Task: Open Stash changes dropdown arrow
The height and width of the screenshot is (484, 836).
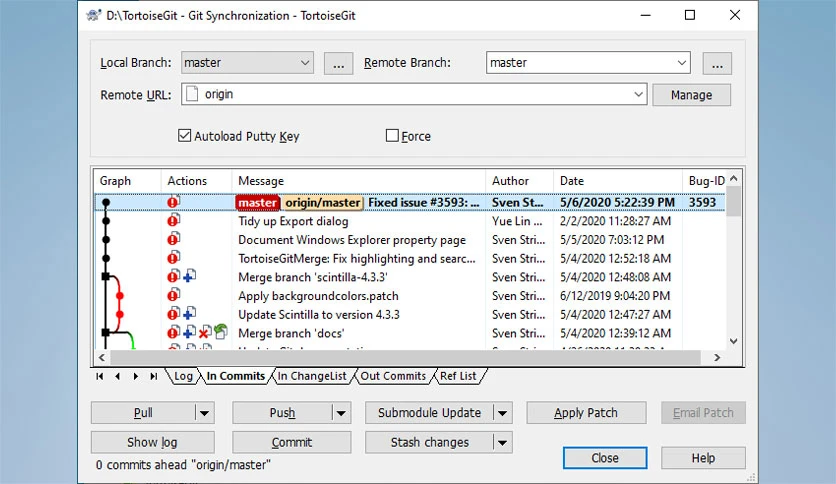Action: click(x=502, y=442)
